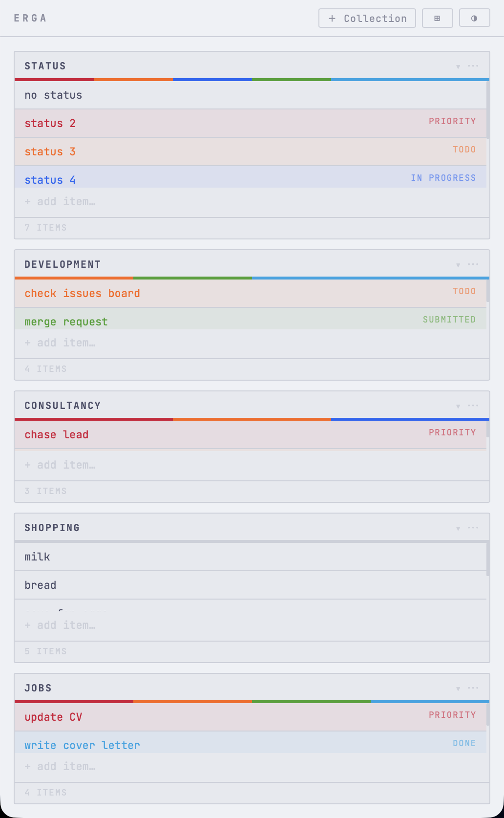Open the Consultancy collection's three-dot menu
The width and height of the screenshot is (504, 818).
473,406
